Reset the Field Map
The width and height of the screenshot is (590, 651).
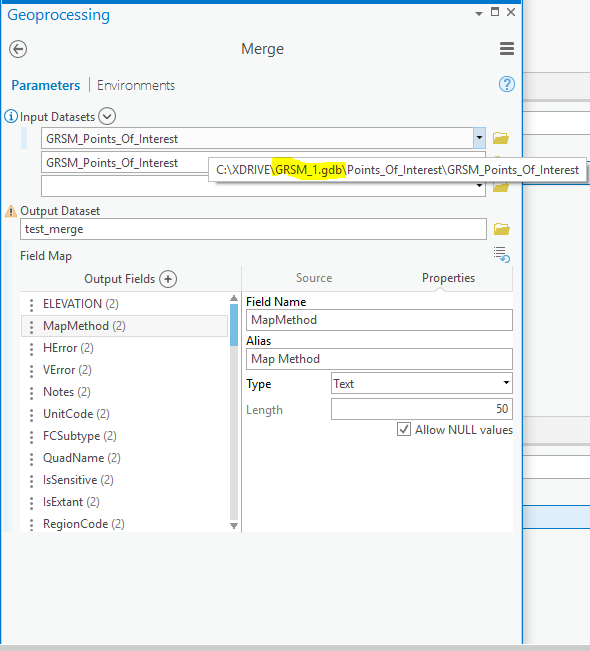click(x=502, y=255)
